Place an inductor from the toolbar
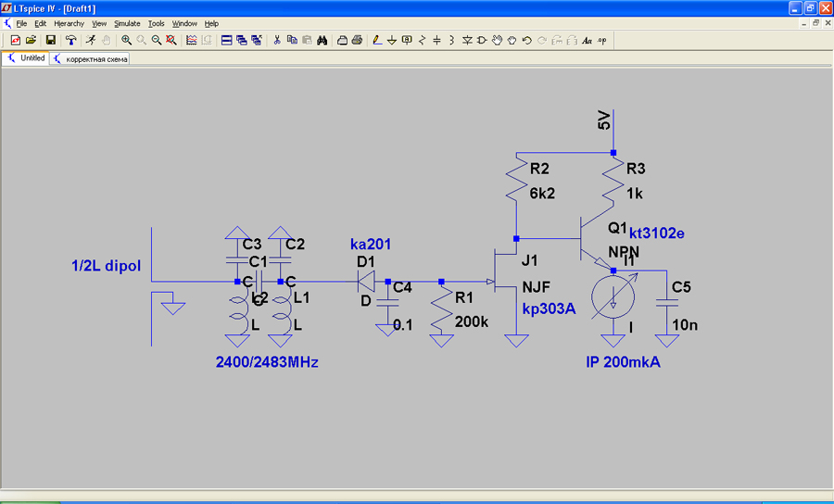 tap(451, 41)
